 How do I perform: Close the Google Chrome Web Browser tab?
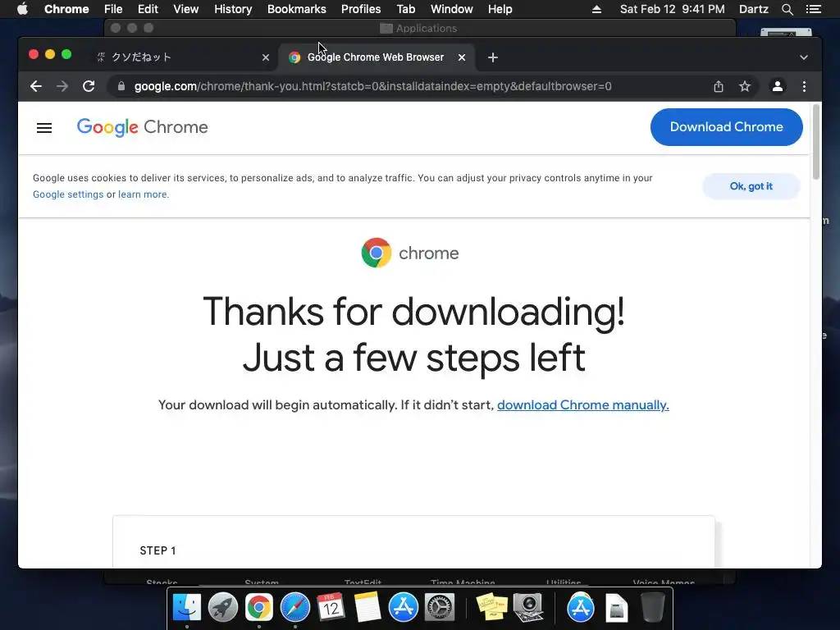[x=462, y=57]
